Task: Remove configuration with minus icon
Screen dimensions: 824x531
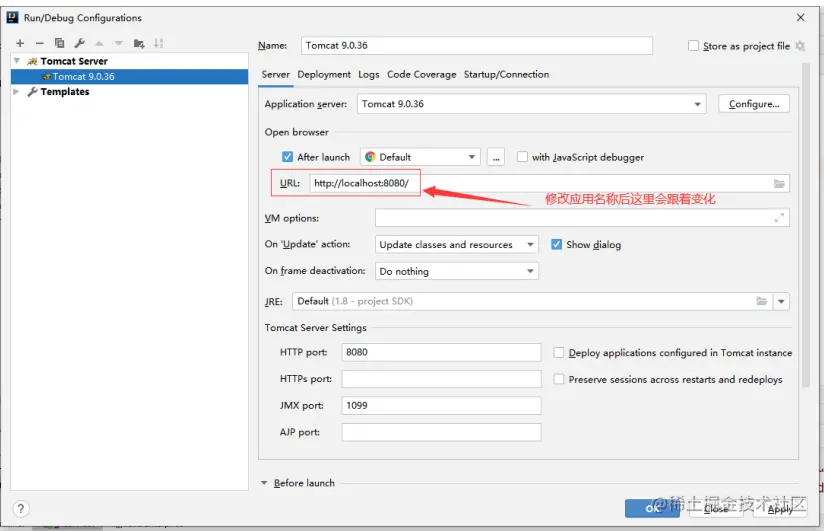Action: pos(40,43)
